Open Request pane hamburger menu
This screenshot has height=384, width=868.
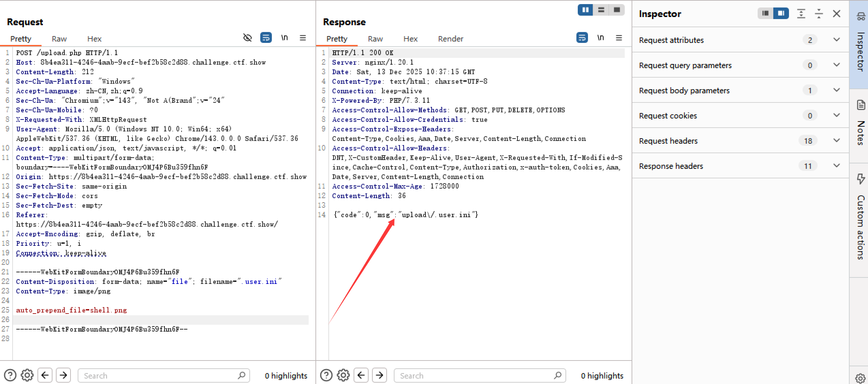(303, 37)
